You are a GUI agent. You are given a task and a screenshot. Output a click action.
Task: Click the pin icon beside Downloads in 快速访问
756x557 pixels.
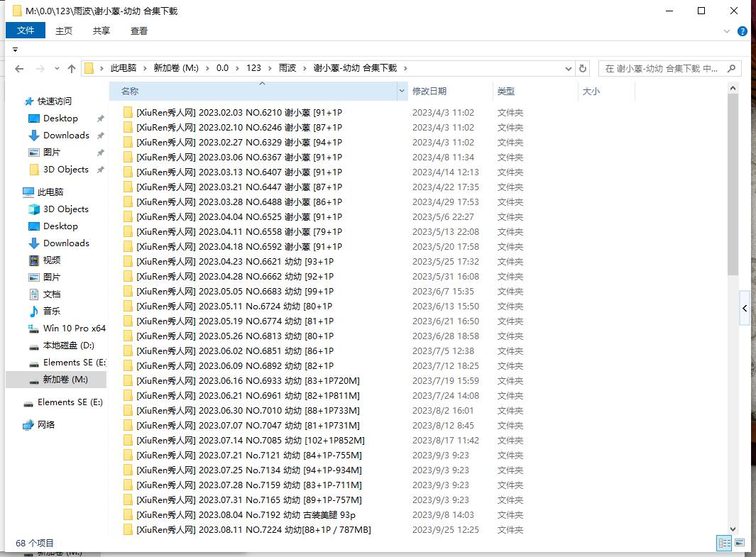coord(100,136)
